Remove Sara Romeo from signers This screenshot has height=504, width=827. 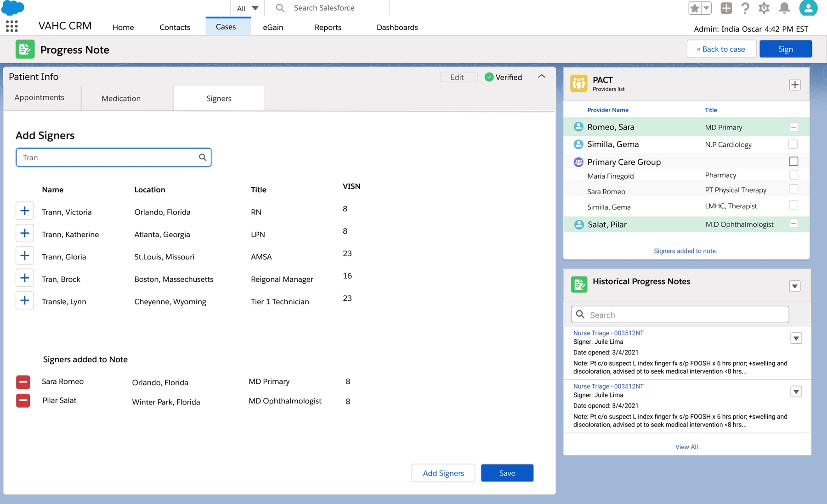(23, 381)
